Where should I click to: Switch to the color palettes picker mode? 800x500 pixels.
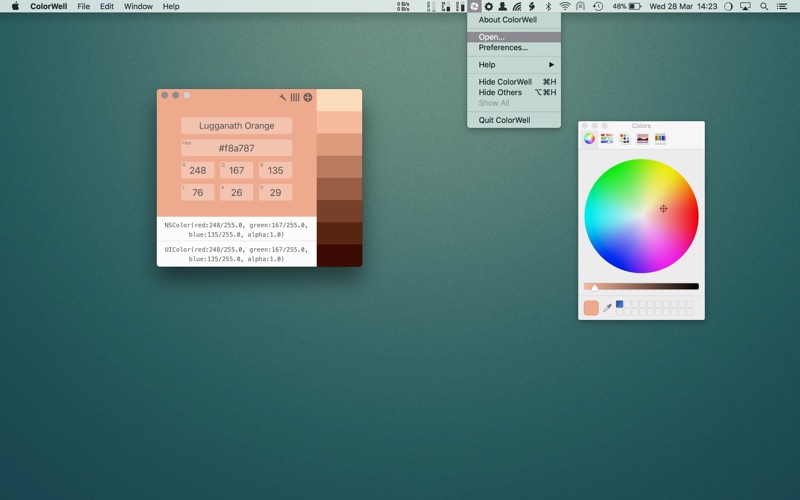click(x=624, y=138)
